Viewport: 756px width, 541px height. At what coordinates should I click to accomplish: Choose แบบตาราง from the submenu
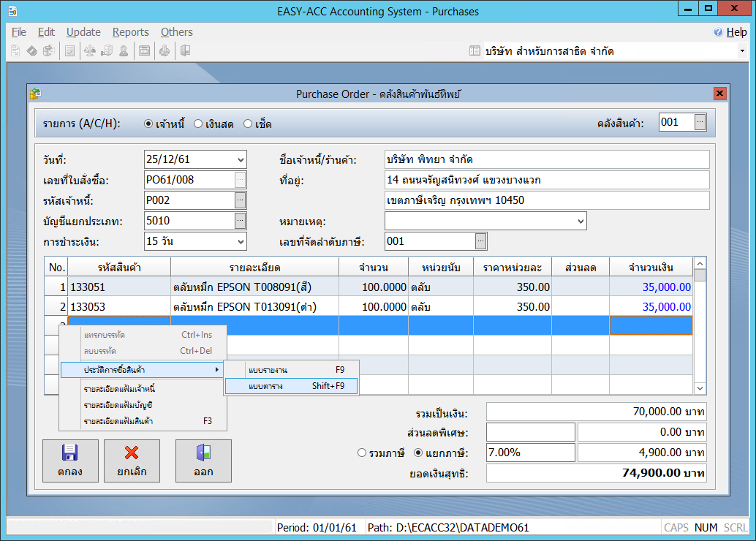point(291,385)
